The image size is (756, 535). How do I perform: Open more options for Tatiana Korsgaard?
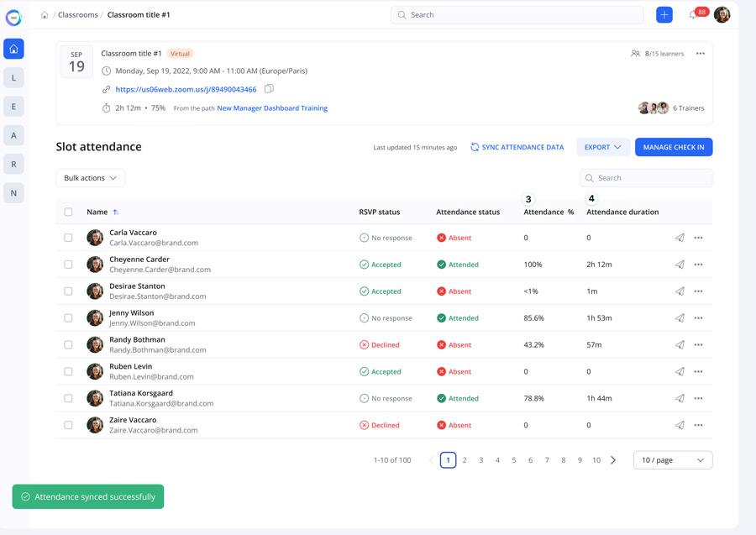pos(698,398)
